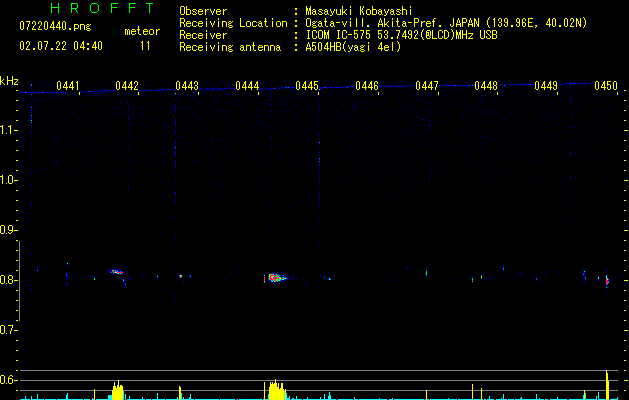Click the 1.1 kHz axis label
The width and height of the screenshot is (629, 400).
pyautogui.click(x=8, y=130)
